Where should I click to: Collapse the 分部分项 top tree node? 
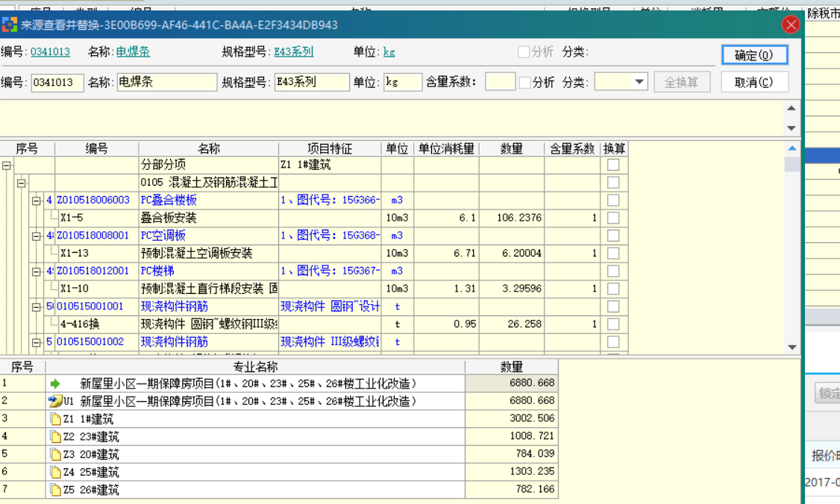click(7, 166)
